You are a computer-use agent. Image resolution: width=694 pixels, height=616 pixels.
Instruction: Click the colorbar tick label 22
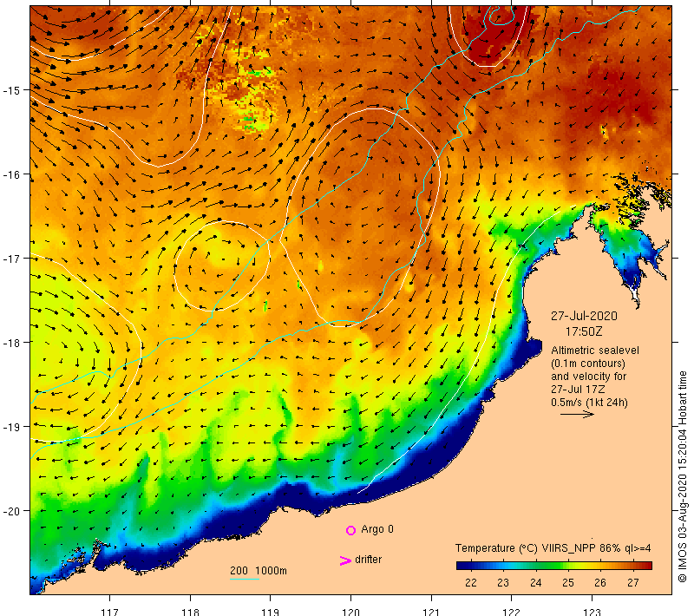tap(471, 583)
